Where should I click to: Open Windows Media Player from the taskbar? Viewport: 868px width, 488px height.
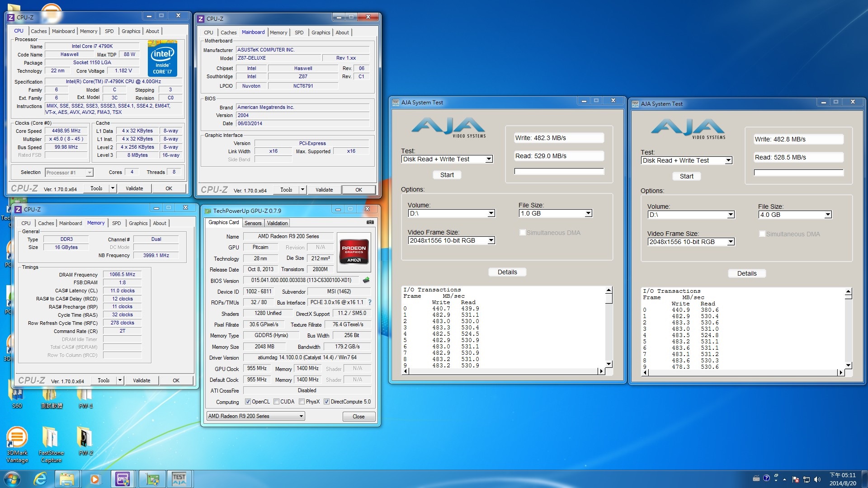coord(95,479)
